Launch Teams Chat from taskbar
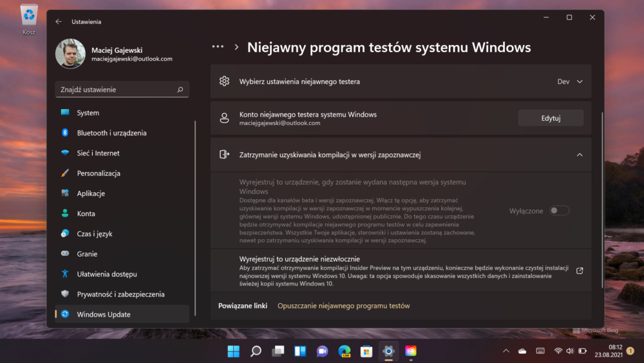This screenshot has width=644, height=363. pos(323,351)
